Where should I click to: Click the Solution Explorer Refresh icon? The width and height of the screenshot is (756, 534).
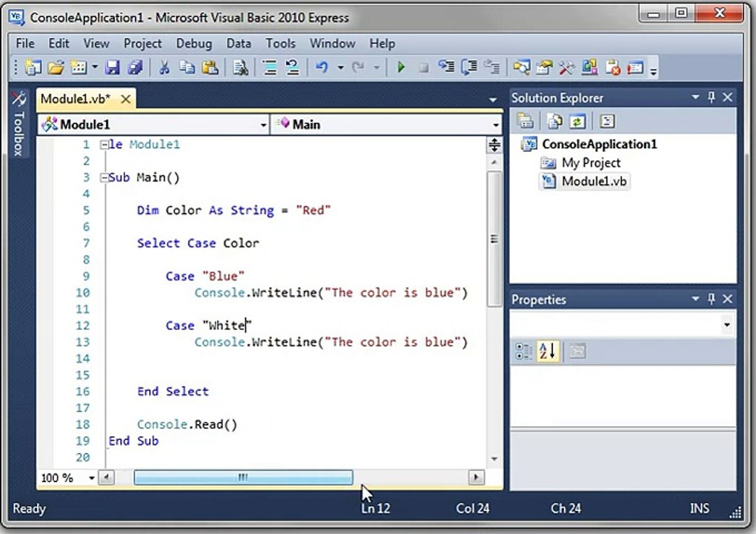(x=577, y=121)
